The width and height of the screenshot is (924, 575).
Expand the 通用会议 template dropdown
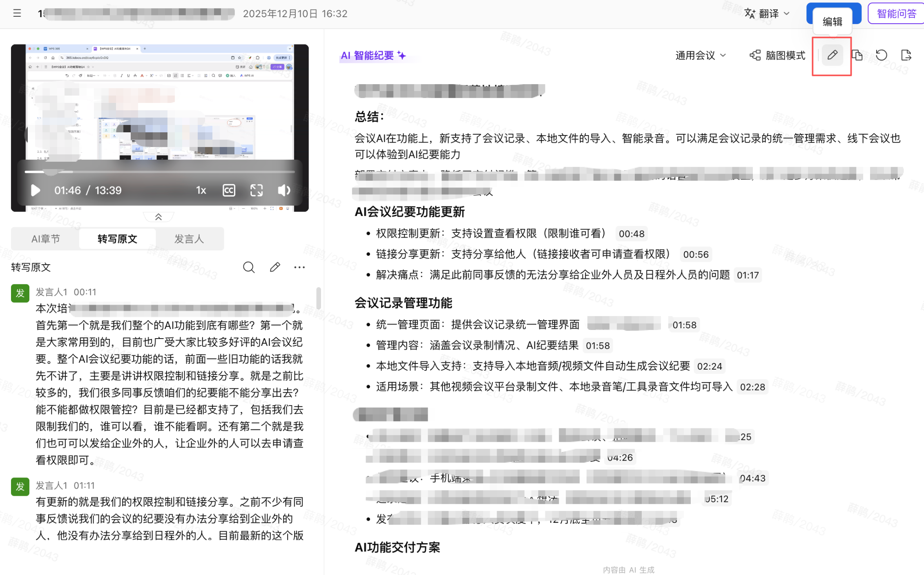[700, 55]
